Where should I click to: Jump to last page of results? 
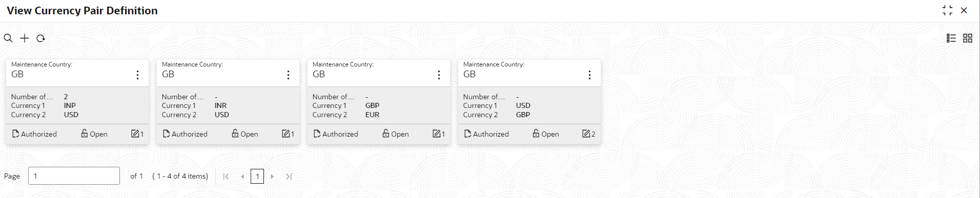pos(289,177)
